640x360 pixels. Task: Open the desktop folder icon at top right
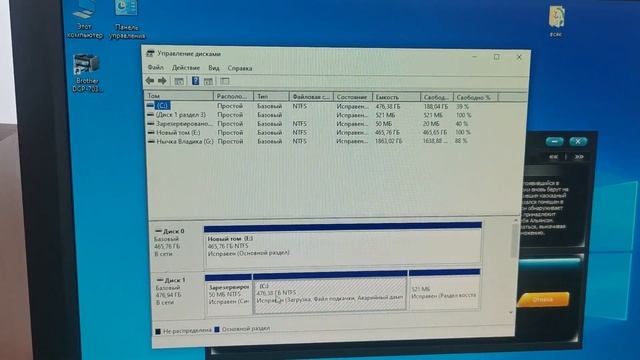[556, 21]
